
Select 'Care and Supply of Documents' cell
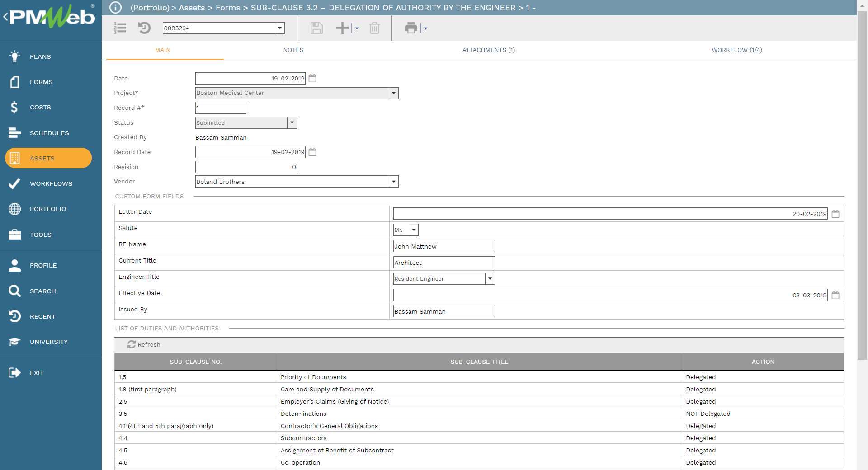479,389
